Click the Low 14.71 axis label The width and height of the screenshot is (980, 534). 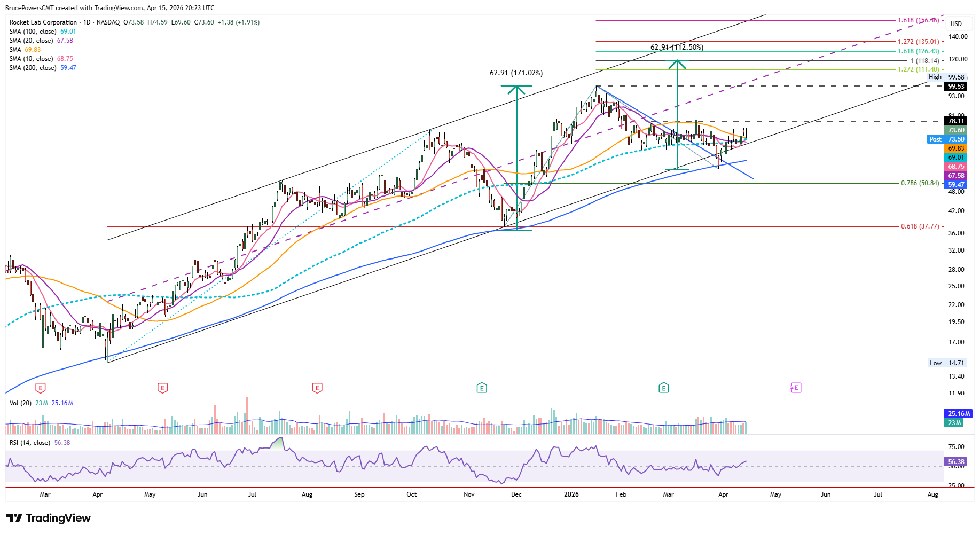[x=947, y=363]
